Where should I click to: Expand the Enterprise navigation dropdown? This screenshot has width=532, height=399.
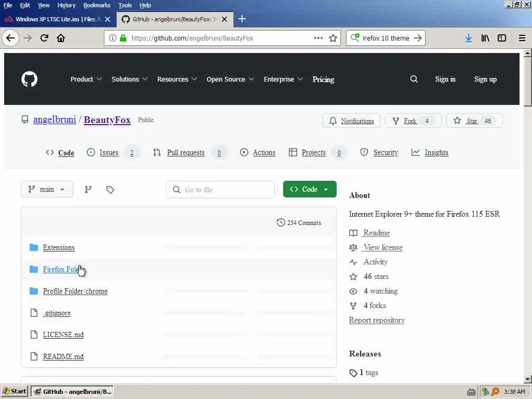tap(283, 79)
